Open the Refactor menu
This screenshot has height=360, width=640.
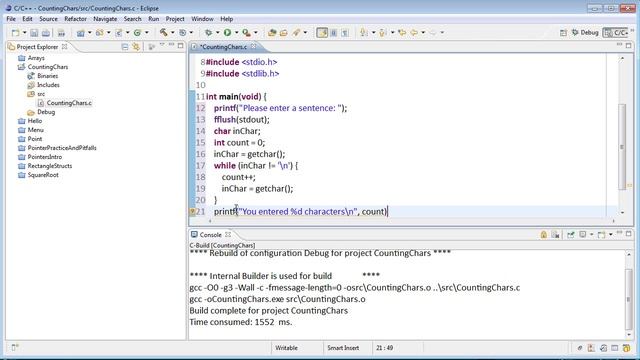pyautogui.click(x=76, y=19)
